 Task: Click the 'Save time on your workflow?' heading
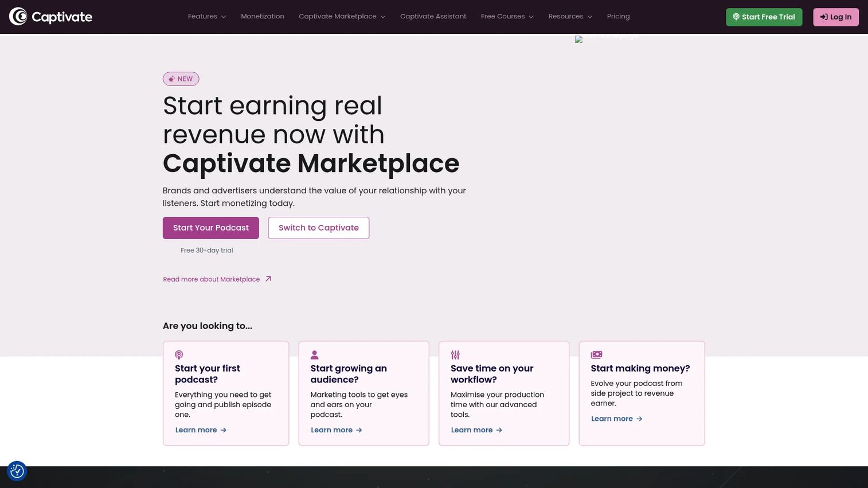tap(492, 374)
